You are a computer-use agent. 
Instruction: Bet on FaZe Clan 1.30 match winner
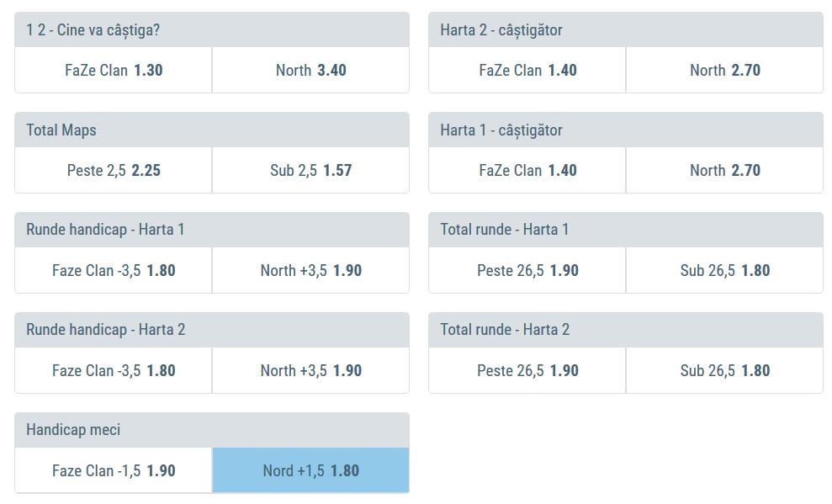click(x=114, y=71)
